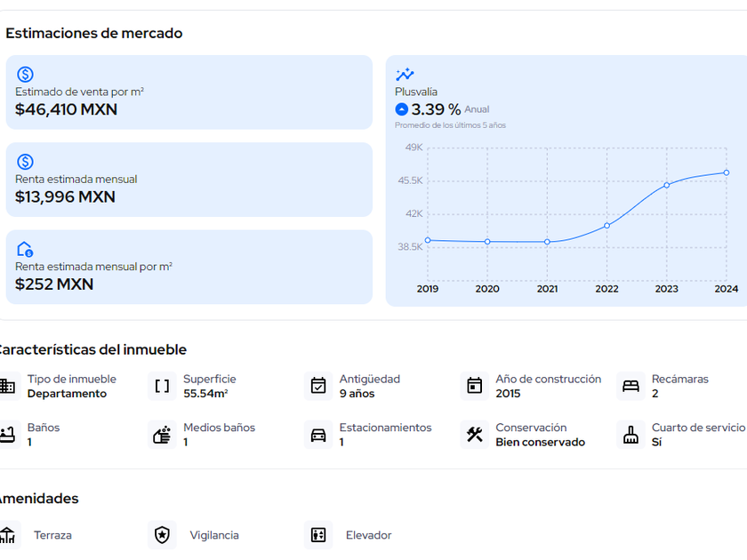The image size is (747, 560).
Task: Click the Conservación tools icon
Action: pyautogui.click(x=475, y=435)
